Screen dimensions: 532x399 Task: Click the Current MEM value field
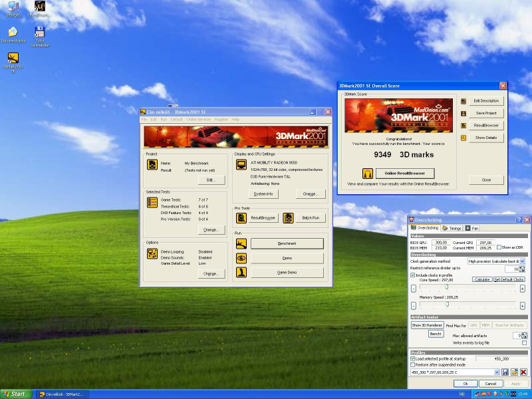485,248
